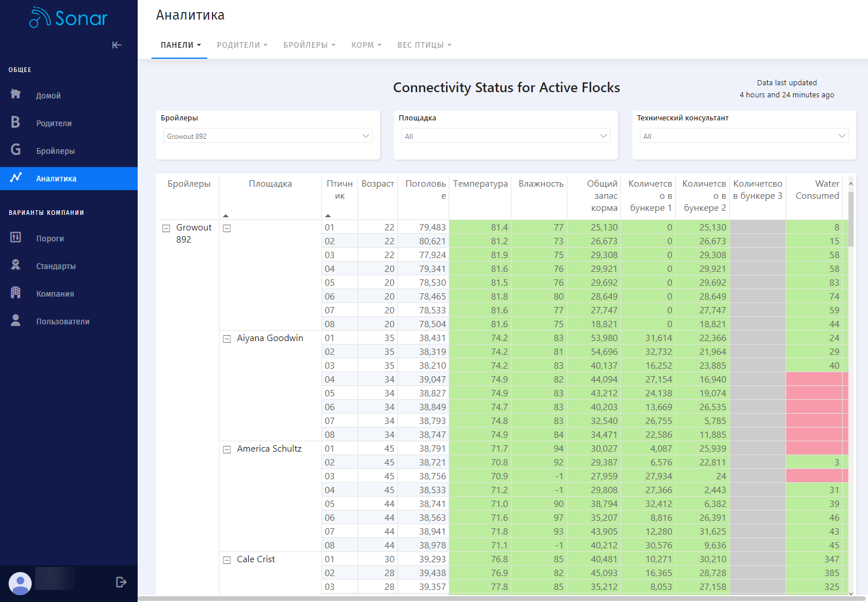Click the Общий запас корма header
This screenshot has height=602, width=868.
[x=602, y=196]
